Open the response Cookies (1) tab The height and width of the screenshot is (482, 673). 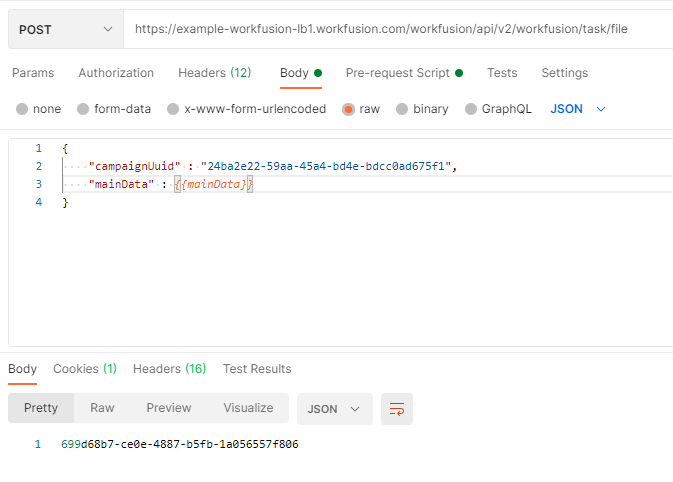85,369
